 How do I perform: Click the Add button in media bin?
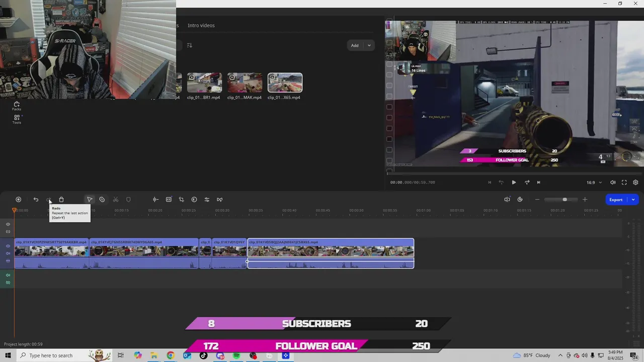[x=355, y=45]
